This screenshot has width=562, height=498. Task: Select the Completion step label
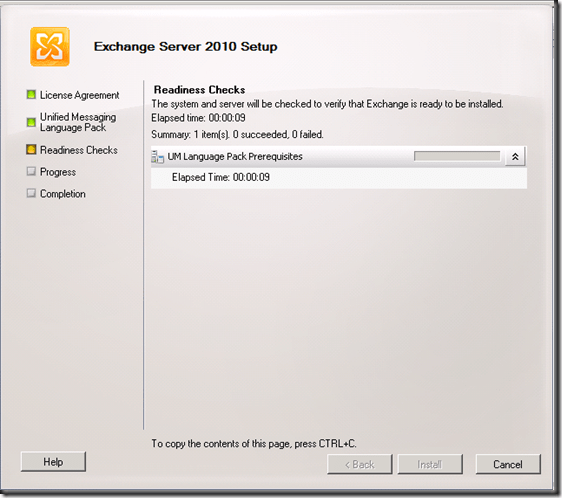(63, 194)
